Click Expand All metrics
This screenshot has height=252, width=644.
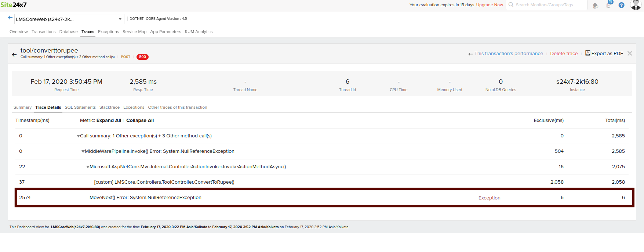109,120
